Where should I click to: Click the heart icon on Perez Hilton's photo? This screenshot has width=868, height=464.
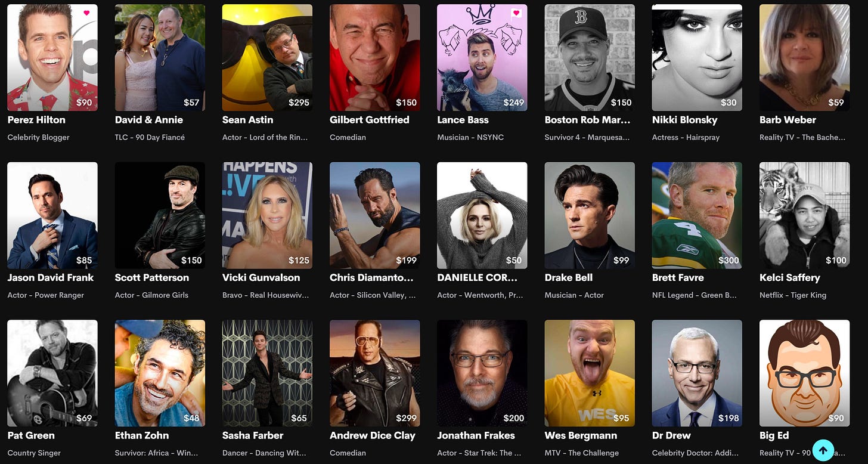coord(86,13)
